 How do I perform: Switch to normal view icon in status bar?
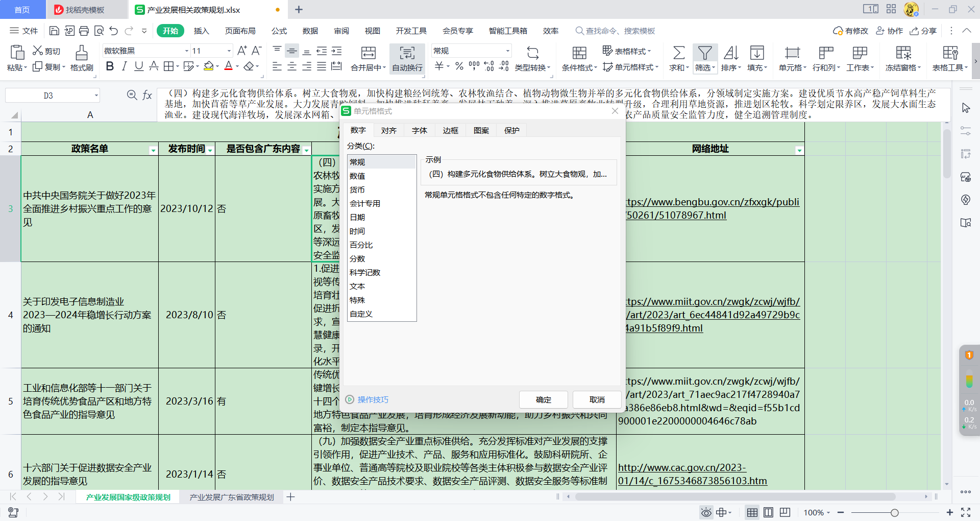point(752,512)
